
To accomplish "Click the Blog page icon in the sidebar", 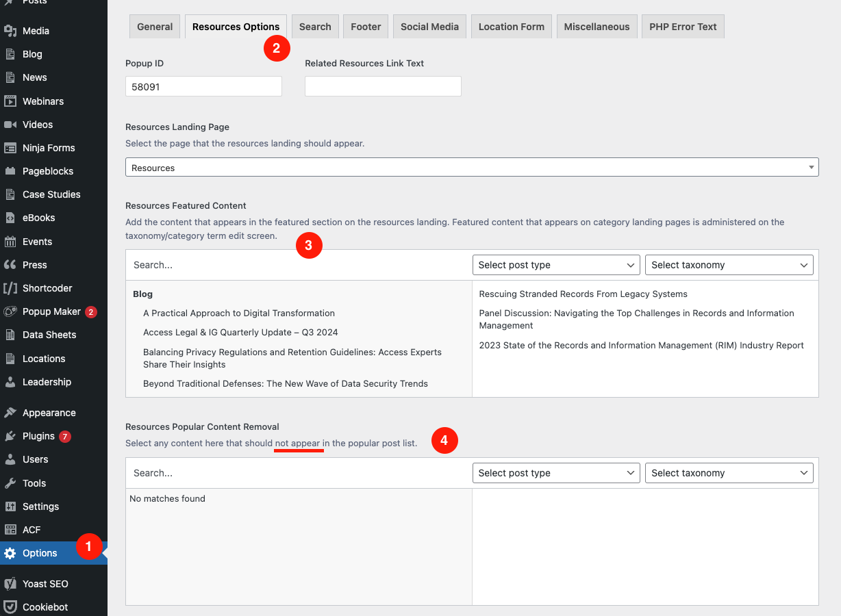I will [10, 54].
